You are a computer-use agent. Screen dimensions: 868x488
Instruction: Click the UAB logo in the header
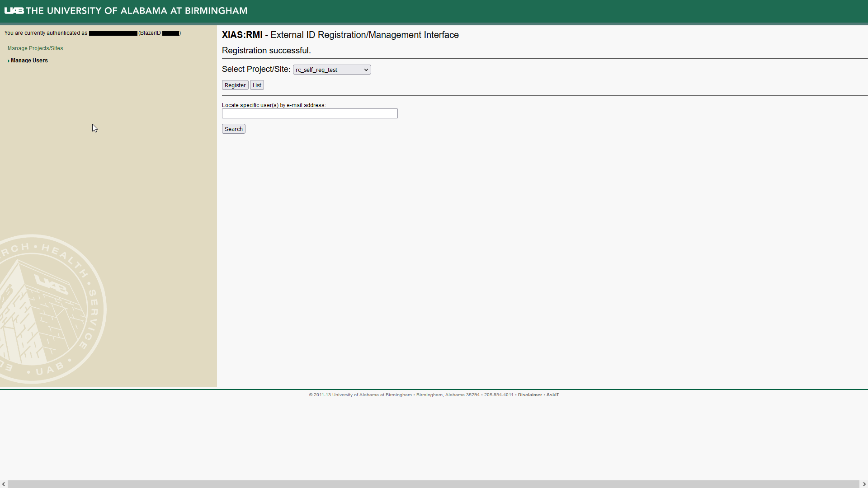[x=14, y=10]
